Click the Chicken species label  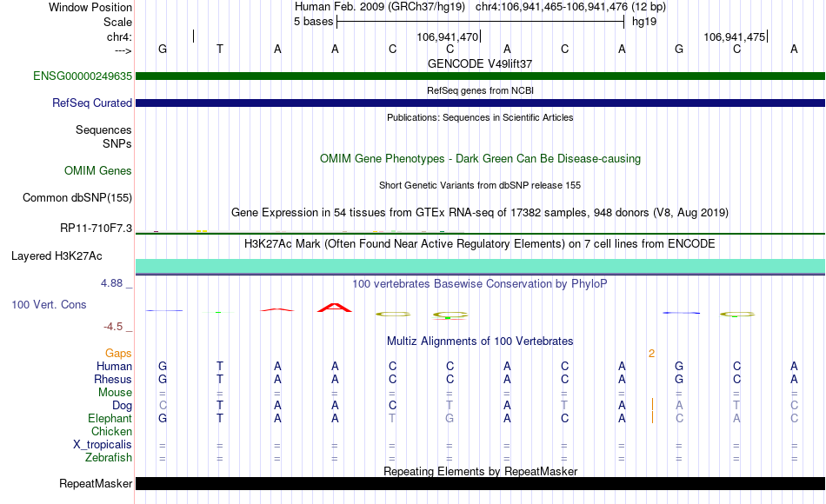[x=111, y=431]
